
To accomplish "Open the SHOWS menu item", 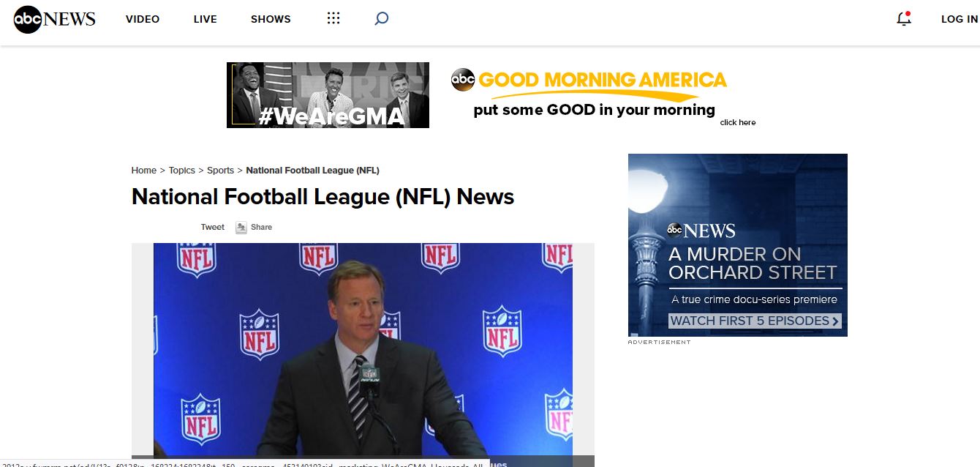I will (271, 19).
